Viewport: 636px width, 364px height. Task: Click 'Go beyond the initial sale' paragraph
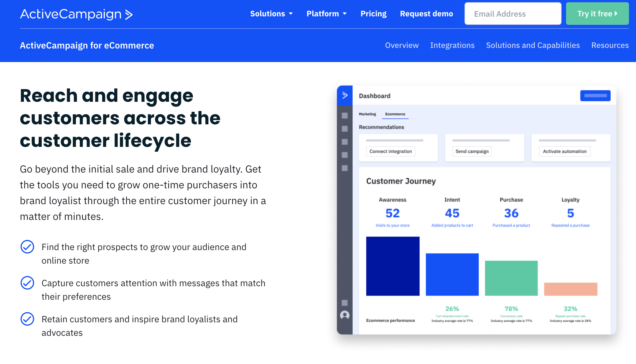(x=143, y=193)
